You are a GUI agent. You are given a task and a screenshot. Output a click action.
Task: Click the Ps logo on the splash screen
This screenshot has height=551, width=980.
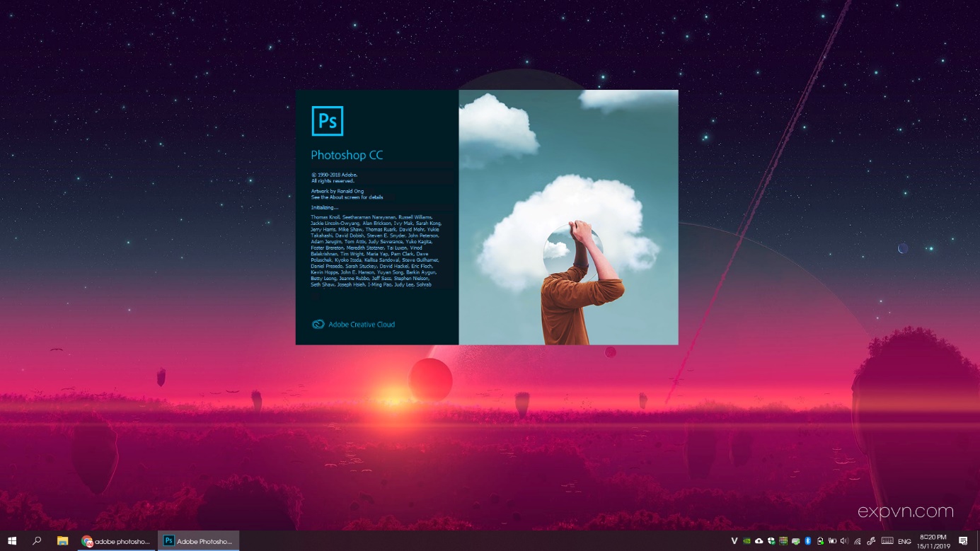pos(328,121)
